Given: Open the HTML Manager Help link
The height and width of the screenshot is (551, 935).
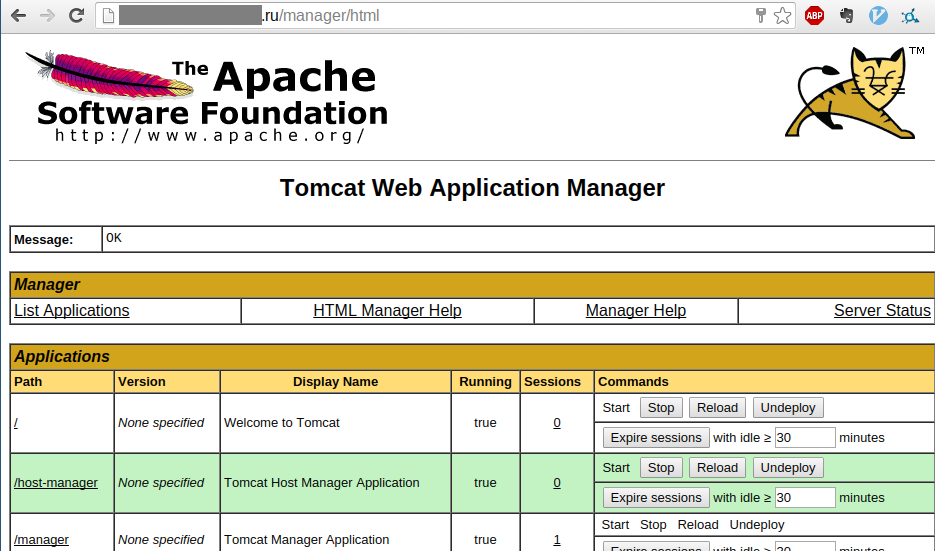Looking at the screenshot, I should point(387,311).
